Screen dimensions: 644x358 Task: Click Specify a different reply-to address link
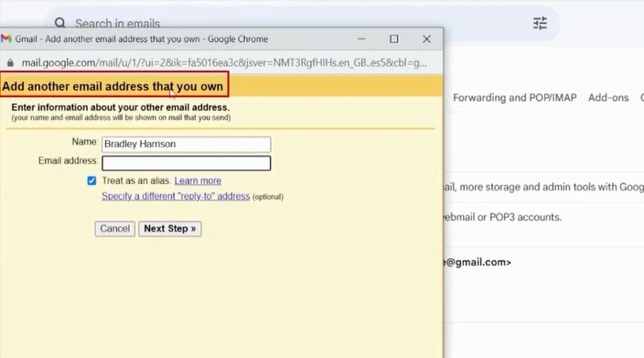point(176,196)
